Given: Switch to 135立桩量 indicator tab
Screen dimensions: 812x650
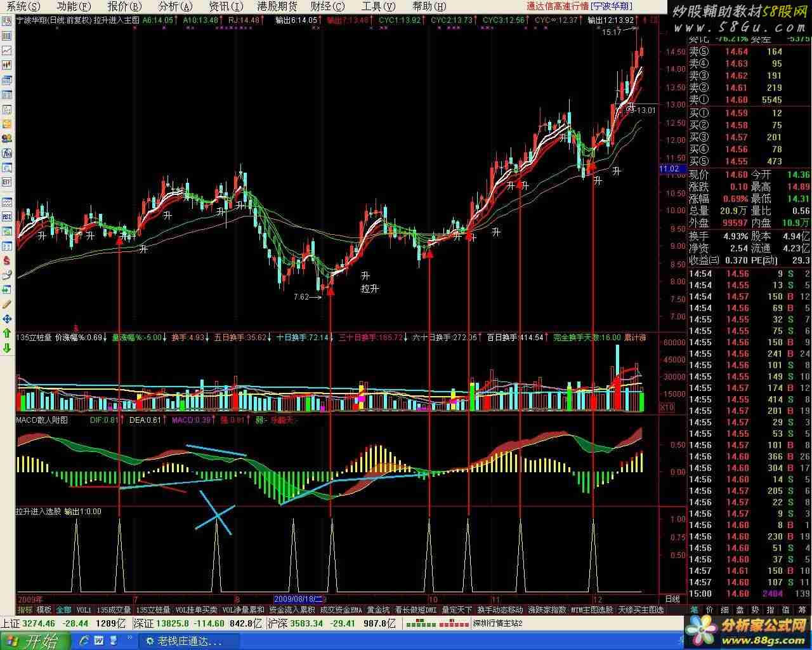Looking at the screenshot, I should point(153,609).
